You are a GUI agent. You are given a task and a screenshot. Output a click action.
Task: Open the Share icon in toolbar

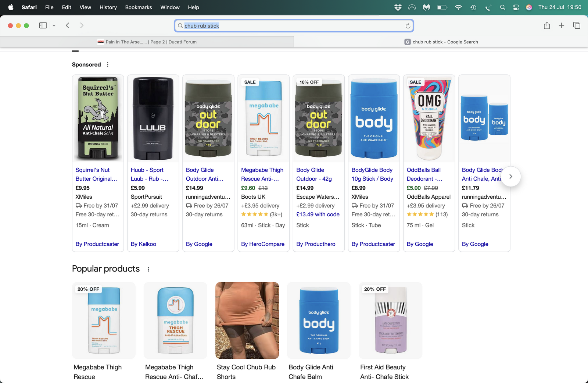pyautogui.click(x=547, y=25)
